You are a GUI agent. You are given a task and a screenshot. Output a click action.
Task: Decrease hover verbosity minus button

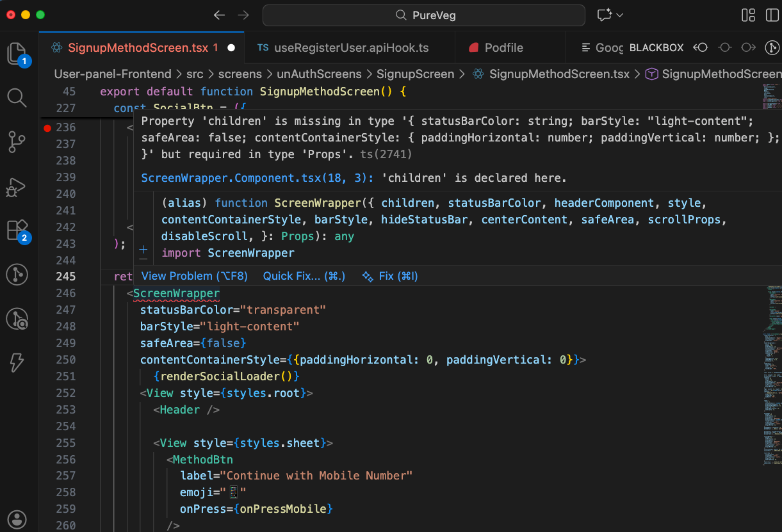(x=143, y=260)
